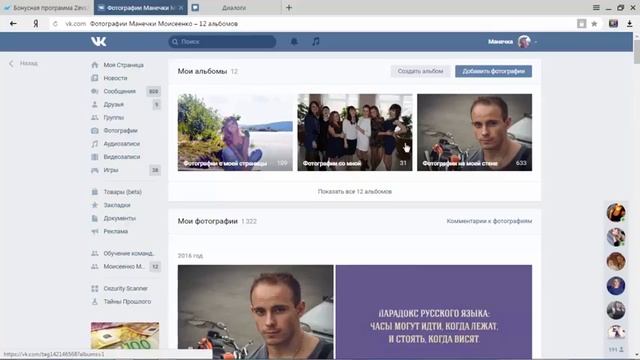This screenshot has height=360, width=640.
Task: Open album Фотографии со мной
Action: [355, 132]
